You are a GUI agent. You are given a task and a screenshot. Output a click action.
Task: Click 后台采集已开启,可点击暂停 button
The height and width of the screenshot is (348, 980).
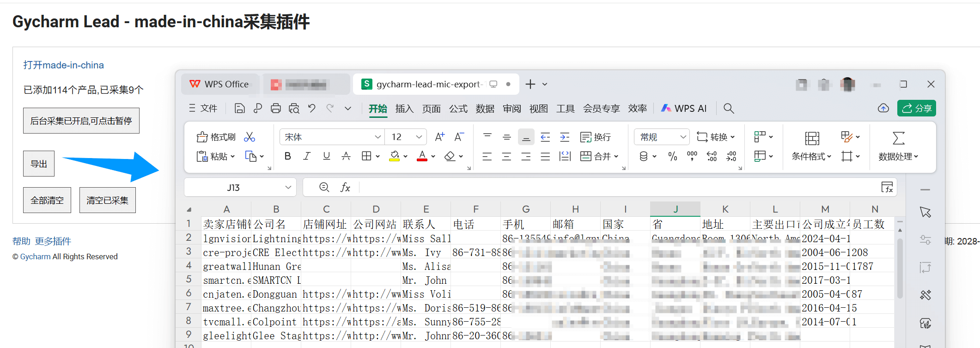coord(81,121)
